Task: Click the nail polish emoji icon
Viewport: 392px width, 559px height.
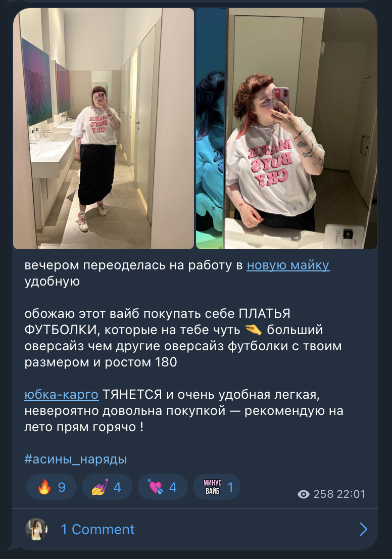Action: click(100, 487)
